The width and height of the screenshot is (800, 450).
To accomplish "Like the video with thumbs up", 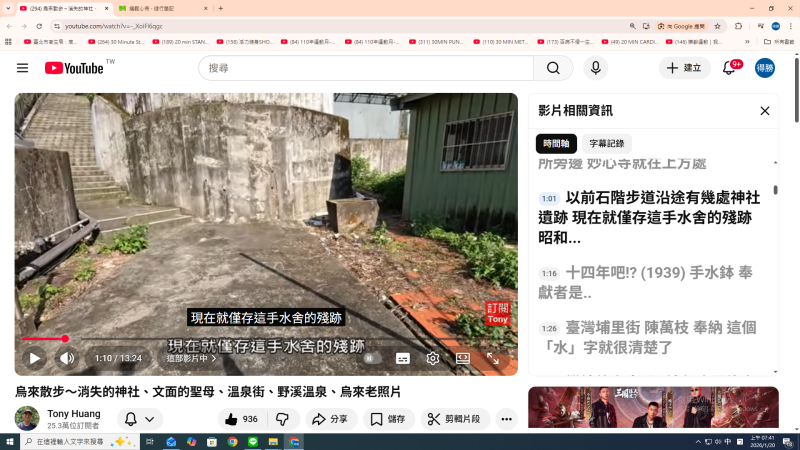I will coord(241,419).
